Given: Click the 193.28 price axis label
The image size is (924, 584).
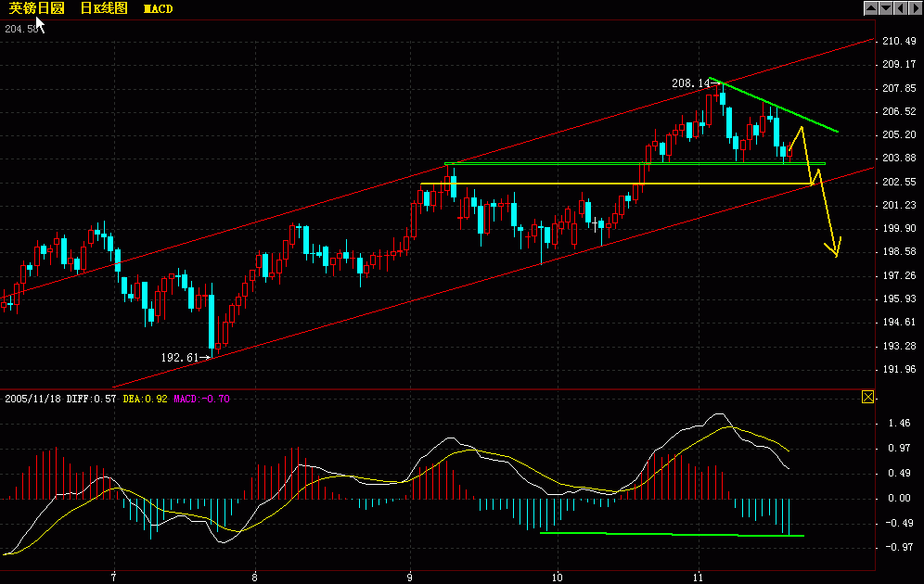Looking at the screenshot, I should [899, 346].
